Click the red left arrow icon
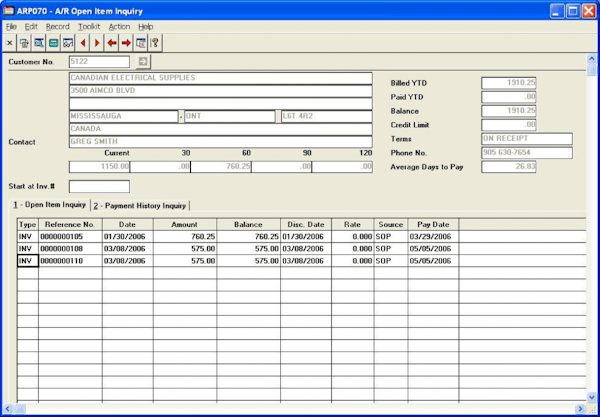 [x=111, y=43]
